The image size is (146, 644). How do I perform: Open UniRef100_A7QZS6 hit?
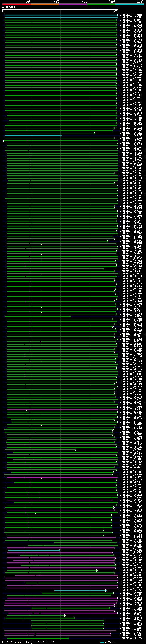click(131, 80)
